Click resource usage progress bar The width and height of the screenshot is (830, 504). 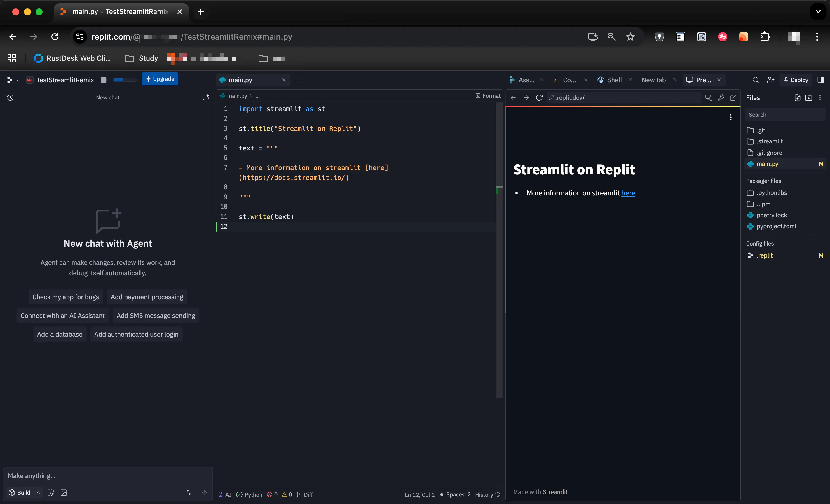tap(125, 80)
